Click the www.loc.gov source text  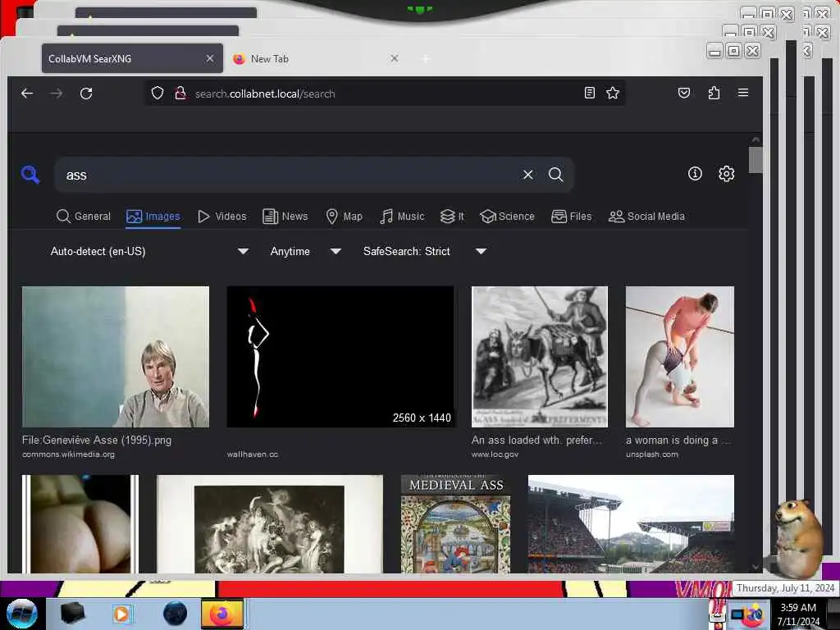(495, 454)
